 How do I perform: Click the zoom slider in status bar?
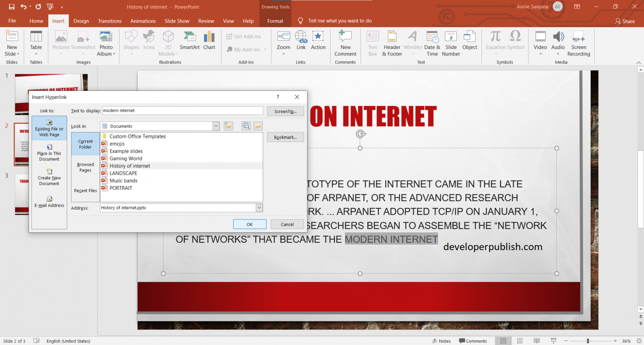click(588, 341)
